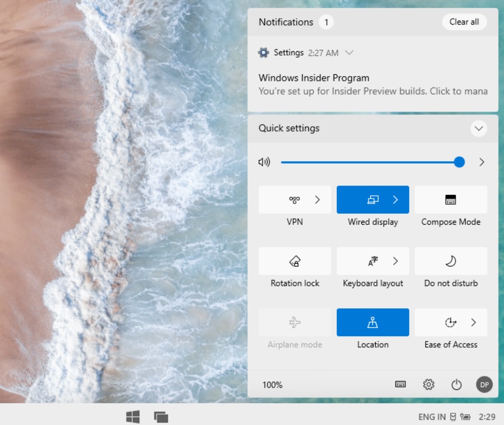Collapse the Quick settings panel
This screenshot has height=425, width=504.
pos(478,129)
